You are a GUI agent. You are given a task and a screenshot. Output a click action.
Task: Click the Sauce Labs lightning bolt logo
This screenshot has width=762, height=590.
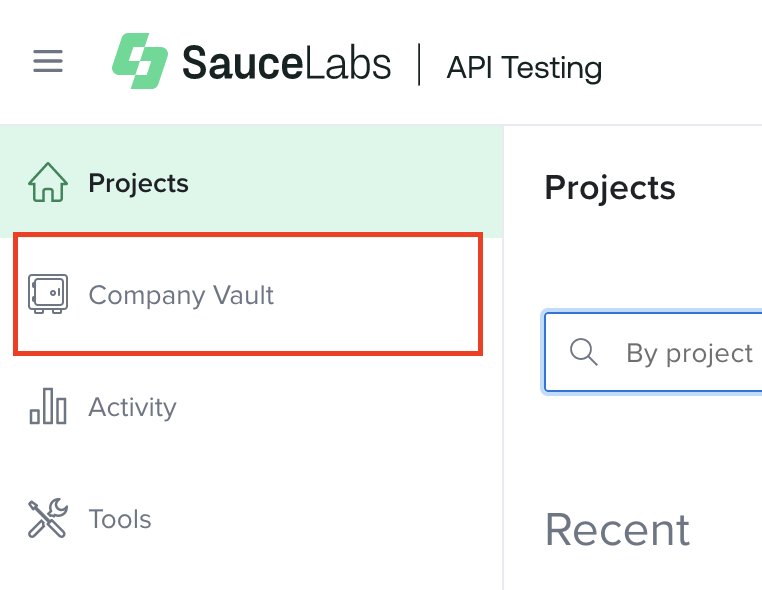pyautogui.click(x=139, y=62)
